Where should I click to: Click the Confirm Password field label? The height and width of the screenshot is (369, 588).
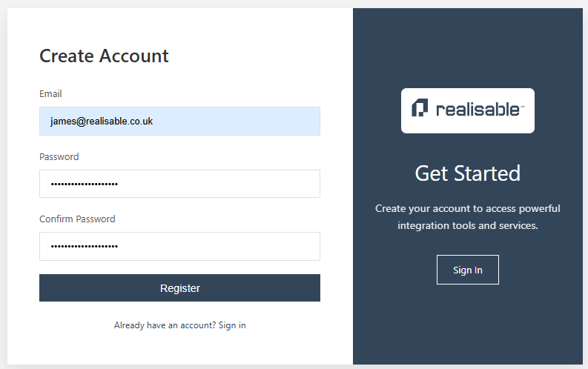(x=77, y=219)
